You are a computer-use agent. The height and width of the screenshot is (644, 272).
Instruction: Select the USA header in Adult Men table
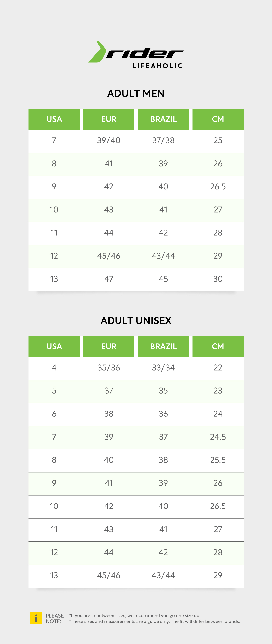(54, 119)
